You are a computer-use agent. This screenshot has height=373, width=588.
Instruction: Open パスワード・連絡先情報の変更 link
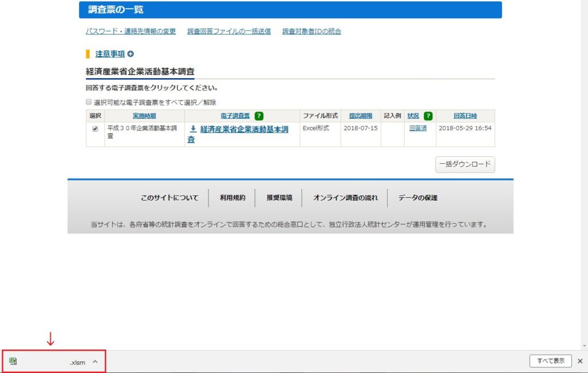click(130, 32)
